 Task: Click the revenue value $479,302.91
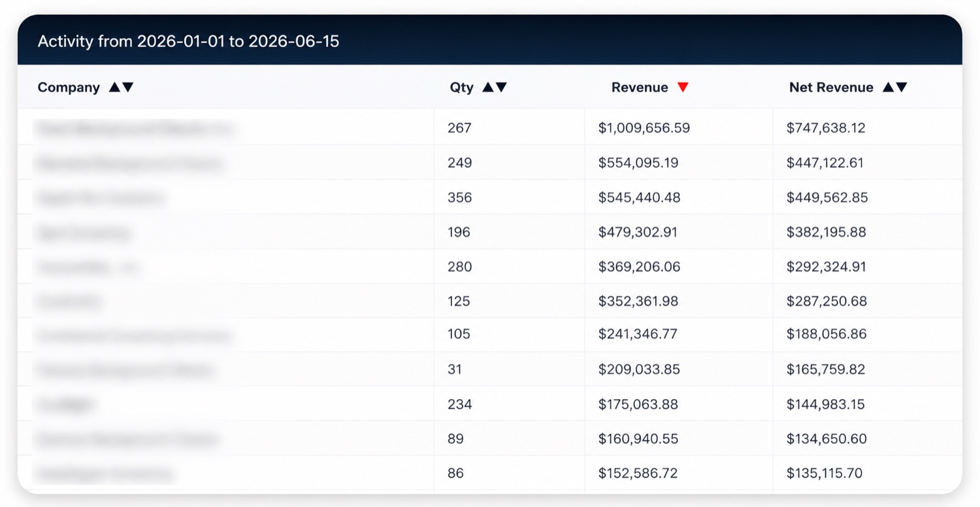[638, 232]
